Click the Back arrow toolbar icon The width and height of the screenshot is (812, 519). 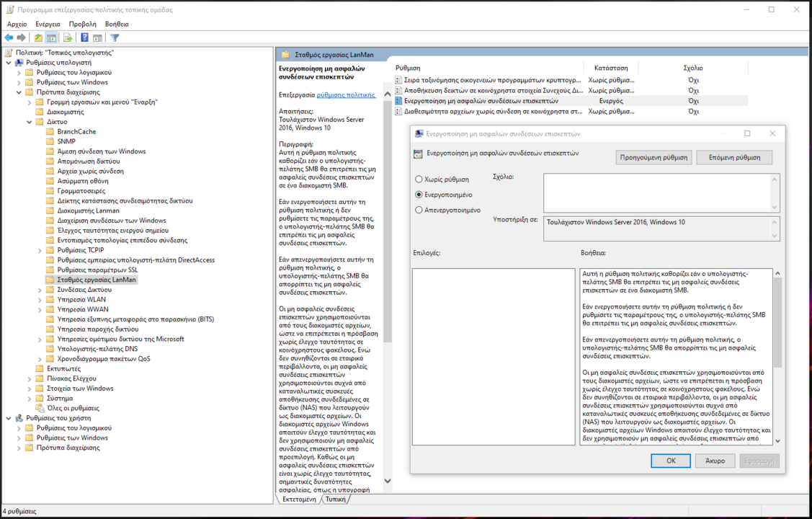click(x=9, y=37)
